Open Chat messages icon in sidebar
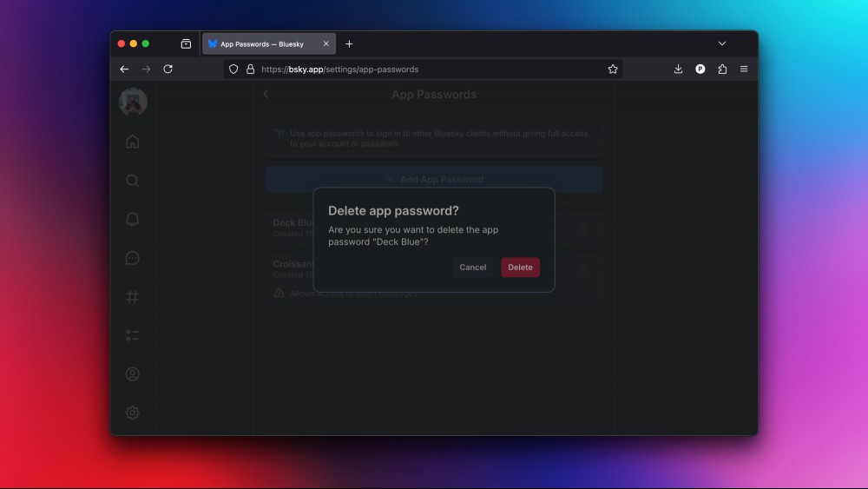The height and width of the screenshot is (489, 868). click(132, 258)
